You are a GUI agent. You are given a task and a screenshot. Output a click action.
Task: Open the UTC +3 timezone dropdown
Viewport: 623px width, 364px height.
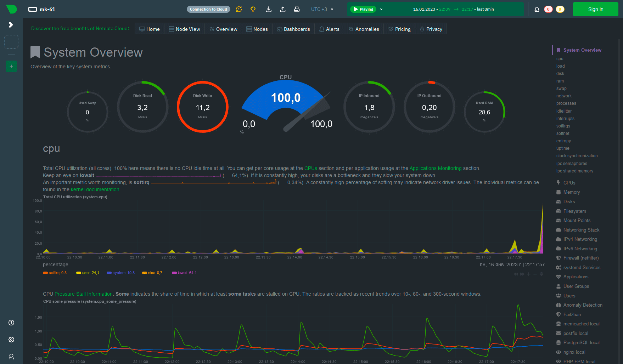pos(322,9)
